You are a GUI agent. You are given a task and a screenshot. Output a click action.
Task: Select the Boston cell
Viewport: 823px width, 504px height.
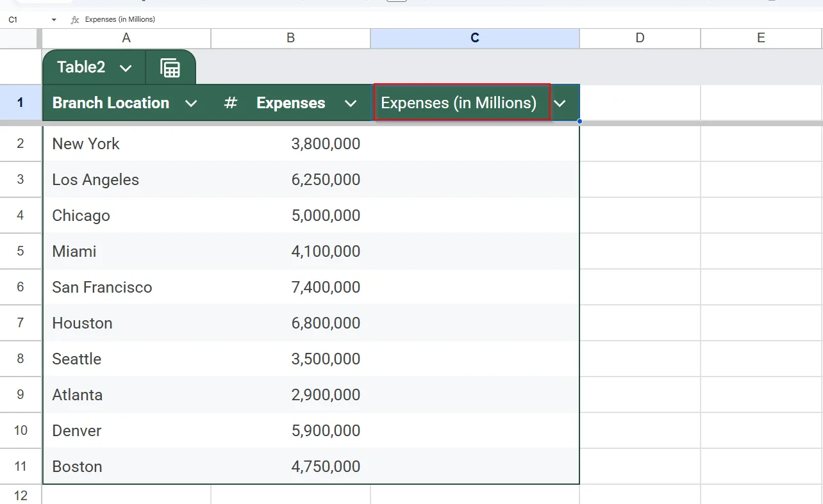126,466
